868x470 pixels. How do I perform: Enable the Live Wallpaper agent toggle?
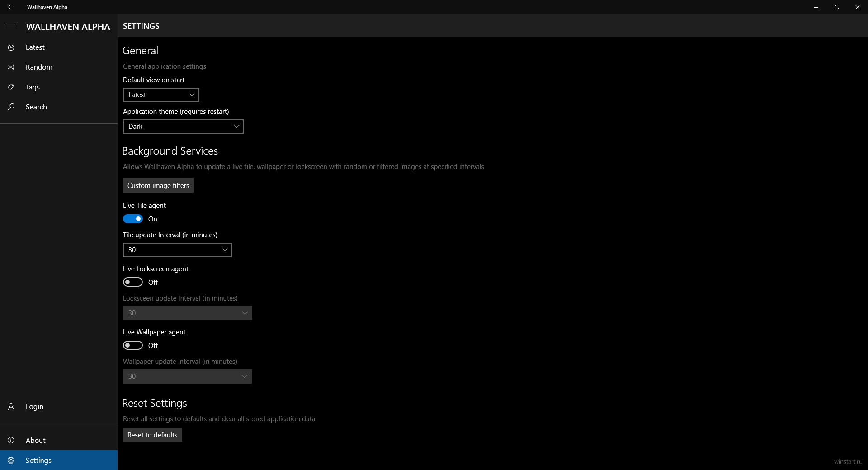pos(133,346)
